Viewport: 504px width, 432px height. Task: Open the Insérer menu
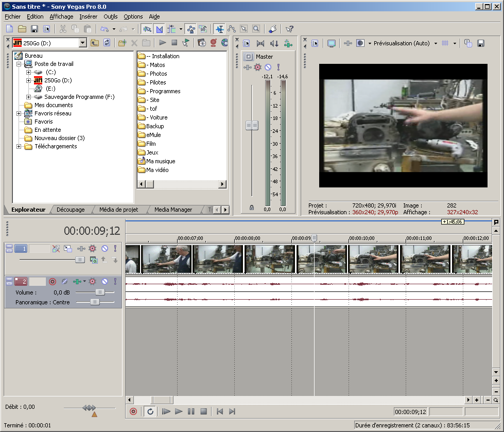click(89, 16)
